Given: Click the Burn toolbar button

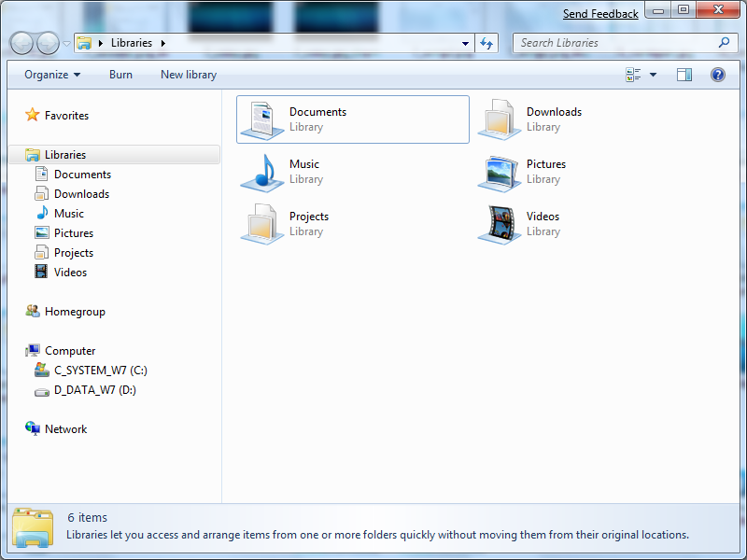Looking at the screenshot, I should tap(120, 75).
